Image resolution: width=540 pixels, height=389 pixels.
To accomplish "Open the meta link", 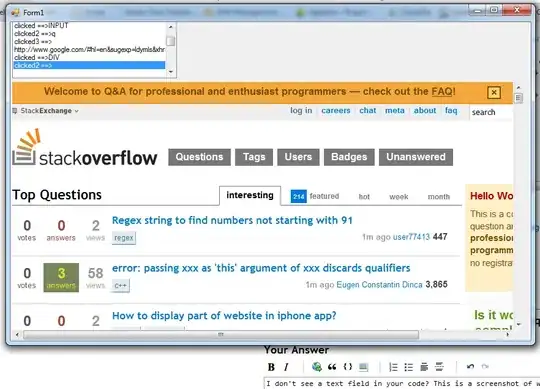I will coord(395,111).
